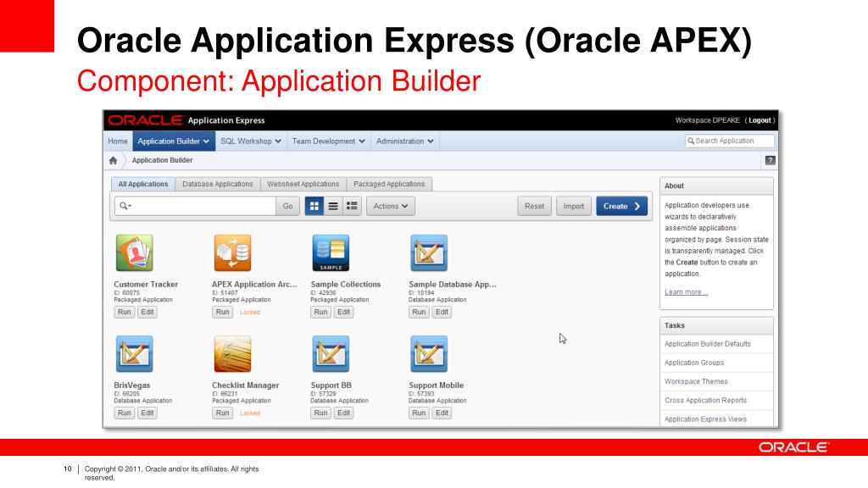868x488 pixels.
Task: Click the Customer Tracker name
Action: [146, 285]
